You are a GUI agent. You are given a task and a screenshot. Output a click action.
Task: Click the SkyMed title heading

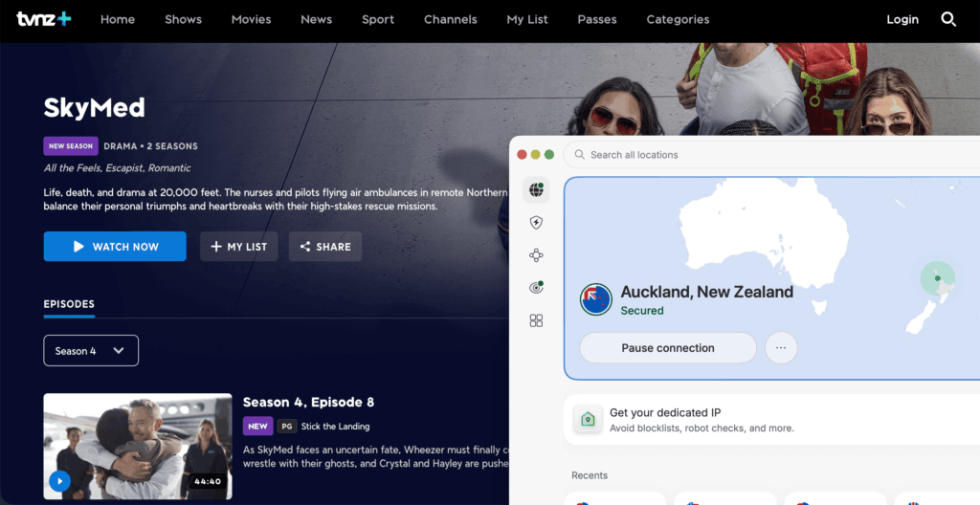pos(95,108)
